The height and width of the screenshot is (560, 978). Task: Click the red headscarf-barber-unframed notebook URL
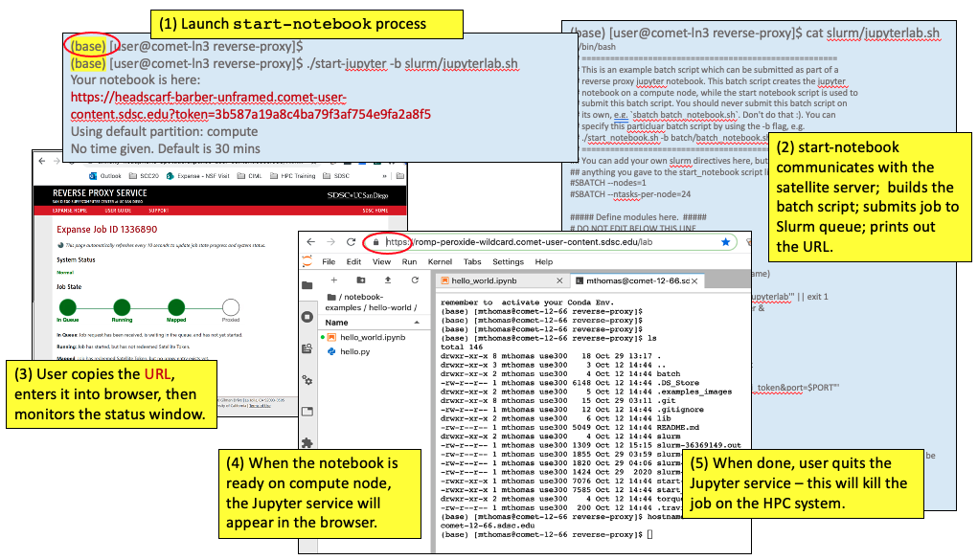pyautogui.click(x=251, y=105)
